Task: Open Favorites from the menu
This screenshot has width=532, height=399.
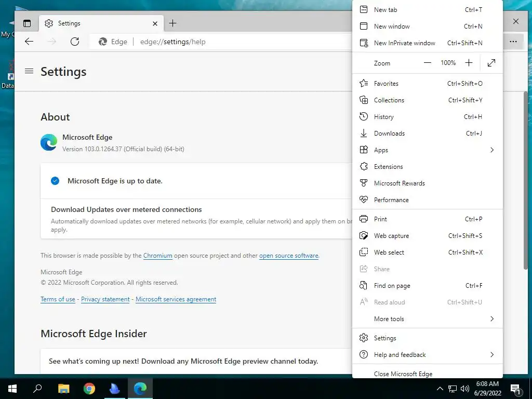Action: point(428,84)
